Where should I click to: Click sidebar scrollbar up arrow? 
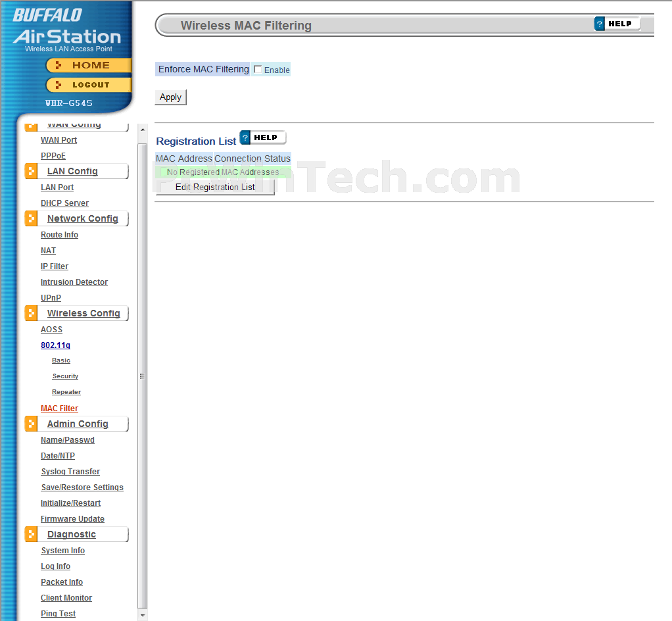pyautogui.click(x=143, y=129)
